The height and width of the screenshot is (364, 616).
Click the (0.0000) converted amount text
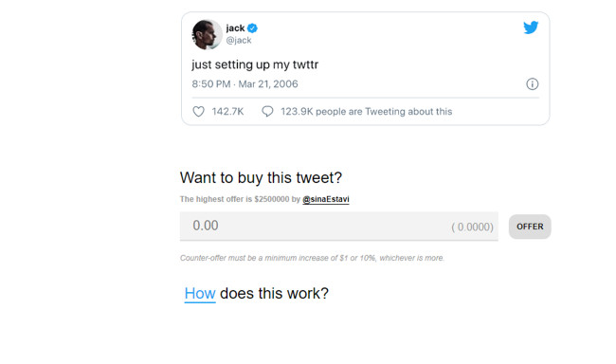(472, 227)
